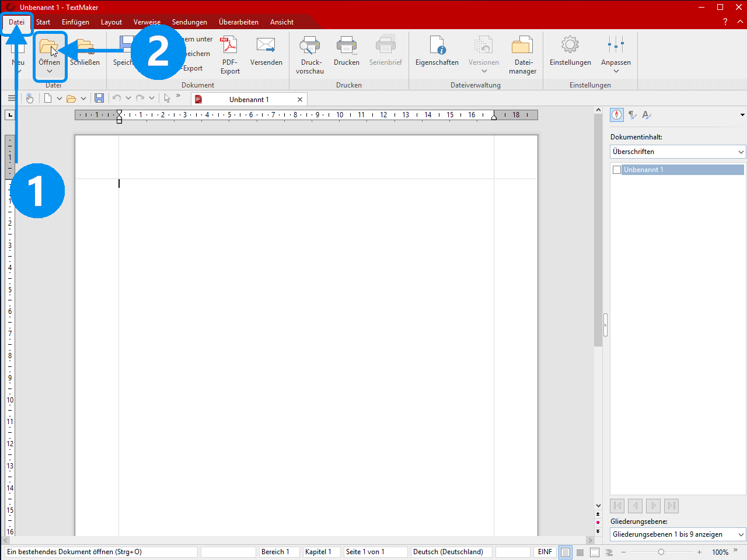Click the Anpassen sliders icon
The width and height of the screenshot is (747, 560).
(616, 45)
